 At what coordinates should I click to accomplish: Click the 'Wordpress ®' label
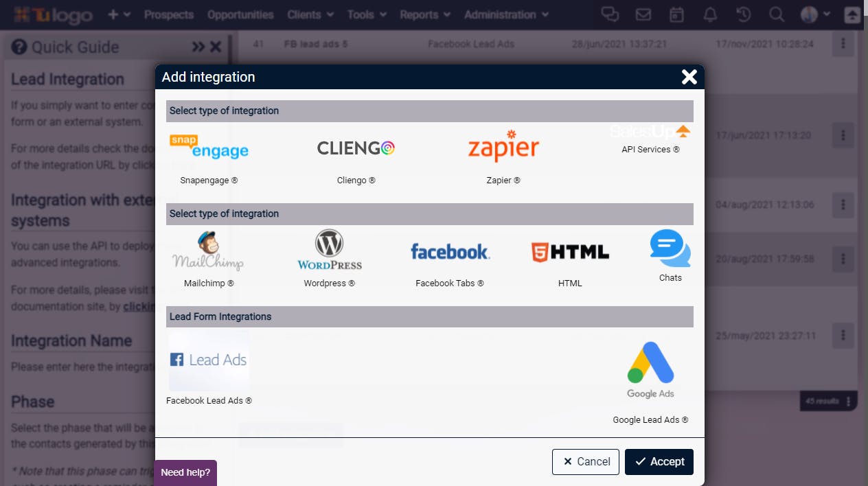click(330, 283)
